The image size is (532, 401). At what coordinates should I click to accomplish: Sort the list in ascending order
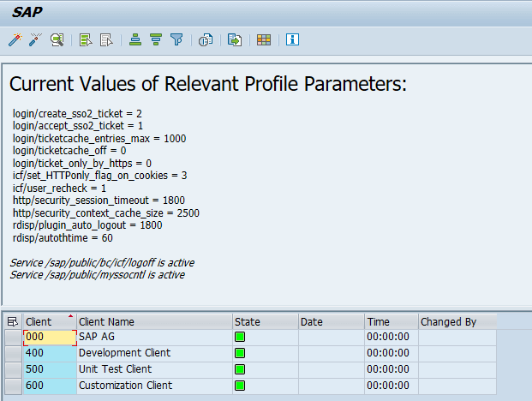[135, 39]
